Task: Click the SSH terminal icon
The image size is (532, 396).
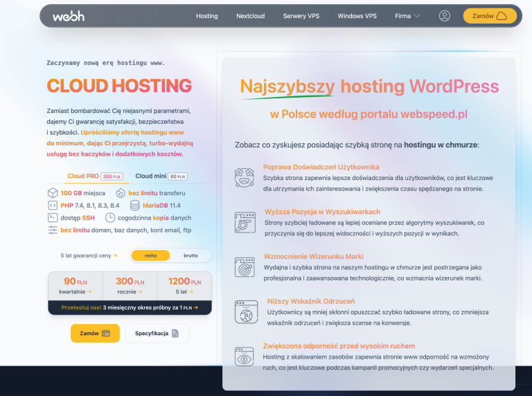Action: pos(53,217)
